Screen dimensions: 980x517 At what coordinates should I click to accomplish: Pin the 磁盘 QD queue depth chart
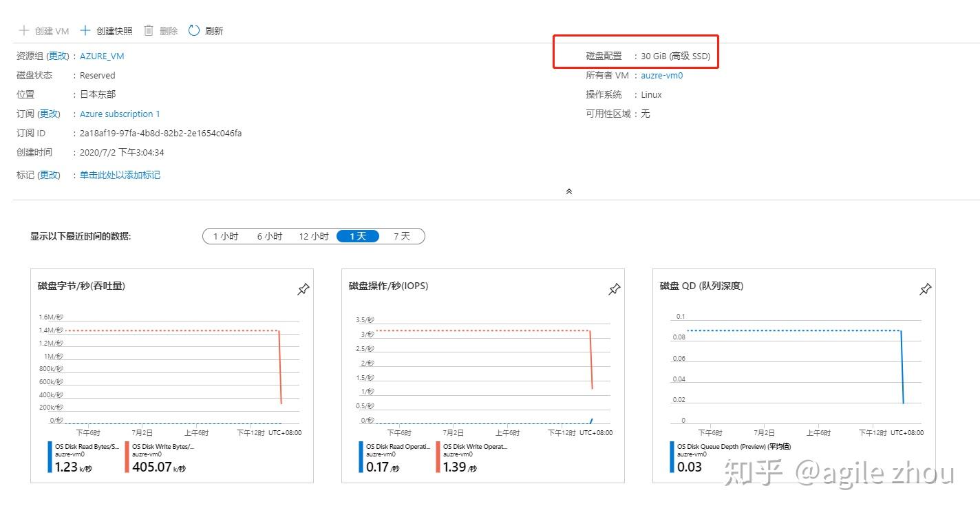(925, 290)
